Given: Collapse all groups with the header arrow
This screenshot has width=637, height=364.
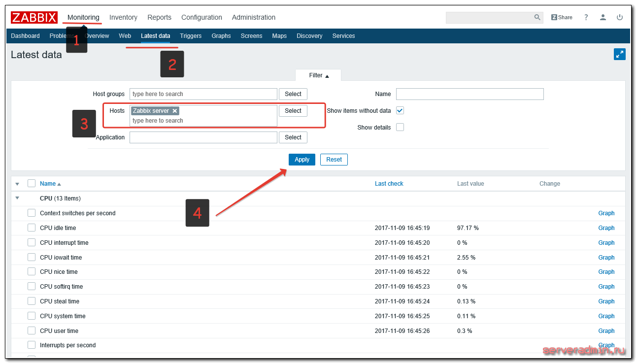Looking at the screenshot, I should (17, 184).
